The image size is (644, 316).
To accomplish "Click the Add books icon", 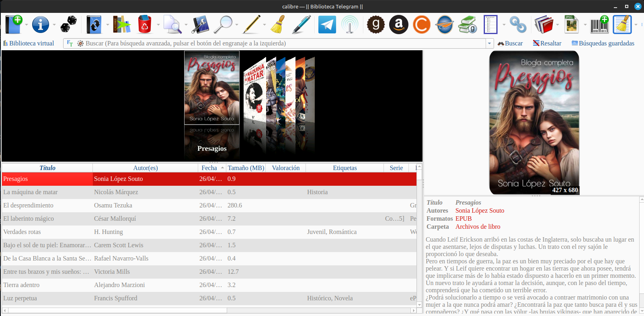I will 14,25.
